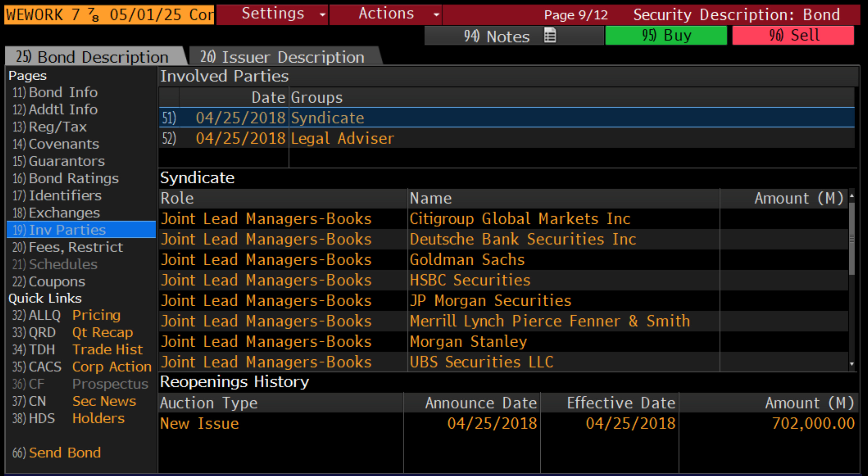
Task: Click the Send Bond link
Action: point(57,452)
